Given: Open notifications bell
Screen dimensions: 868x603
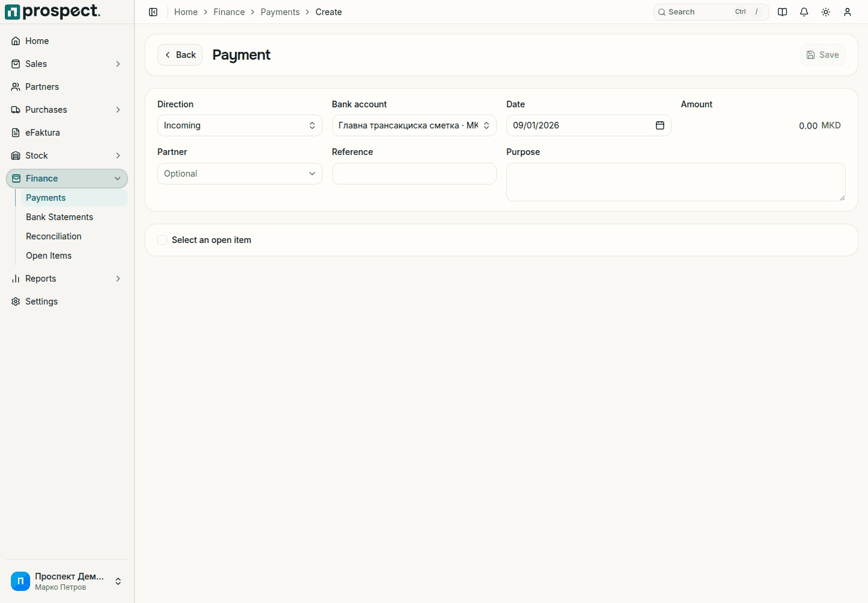Looking at the screenshot, I should tap(804, 12).
